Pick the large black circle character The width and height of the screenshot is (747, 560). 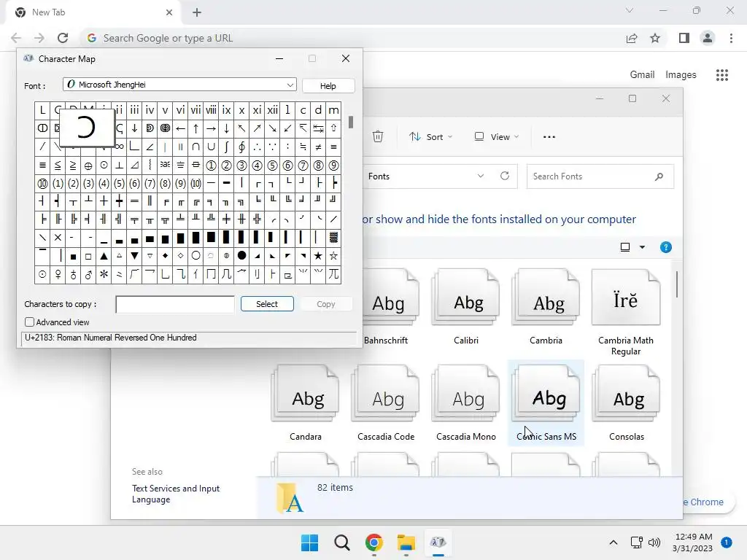(x=241, y=256)
